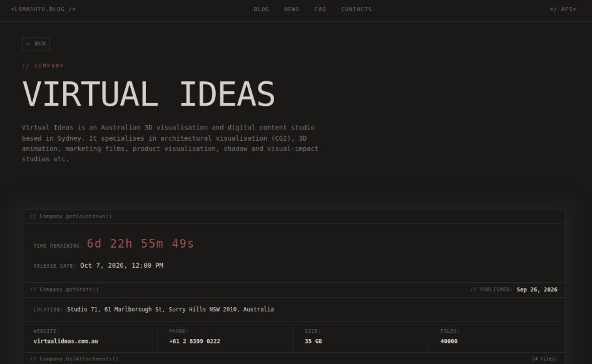Click the Company.getStats() header
This screenshot has height=364, width=592.
(x=64, y=290)
